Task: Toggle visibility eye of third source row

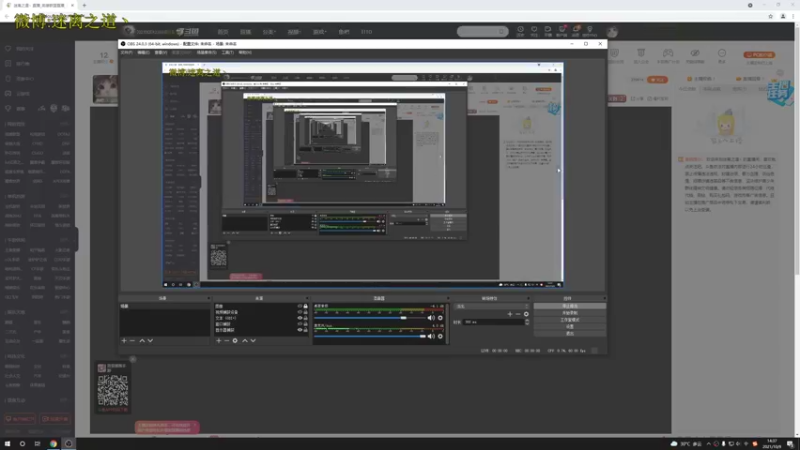Action: [x=299, y=318]
